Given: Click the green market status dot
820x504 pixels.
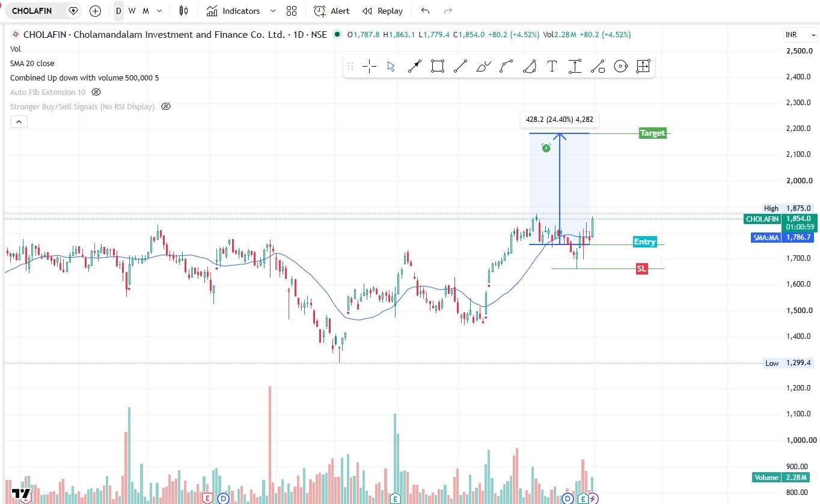Looking at the screenshot, I should pyautogui.click(x=337, y=35).
